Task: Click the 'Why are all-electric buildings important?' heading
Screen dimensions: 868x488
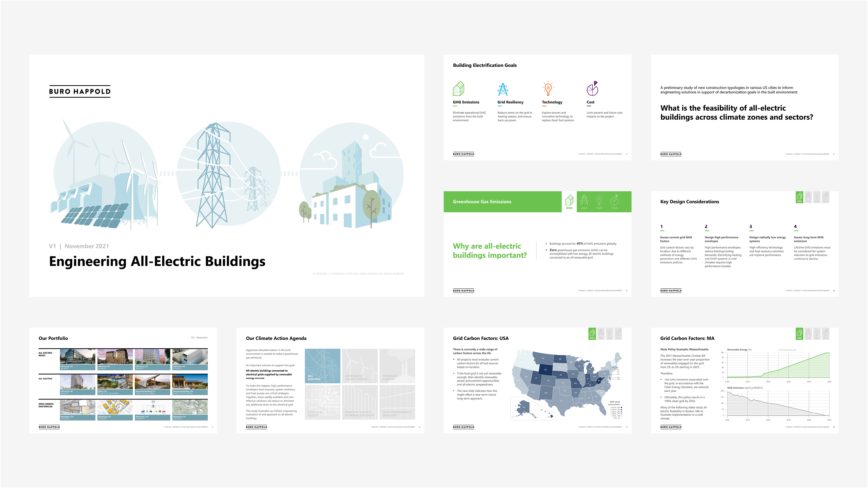Action: pyautogui.click(x=490, y=251)
